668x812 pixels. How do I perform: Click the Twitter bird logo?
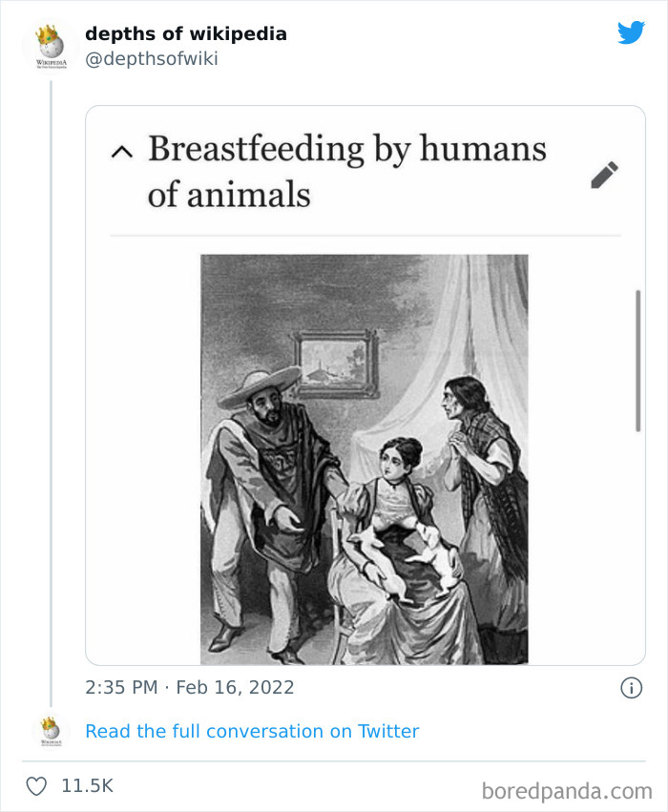coord(631,32)
